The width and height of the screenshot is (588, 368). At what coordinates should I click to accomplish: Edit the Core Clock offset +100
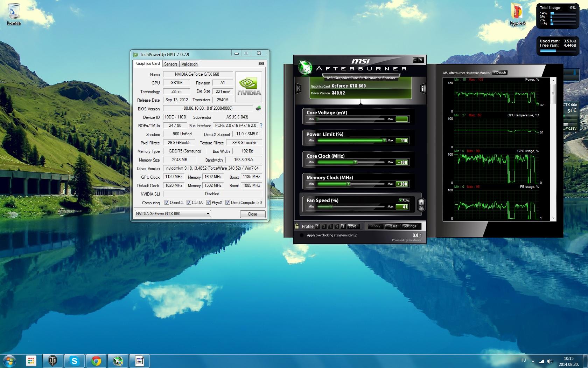tap(402, 162)
